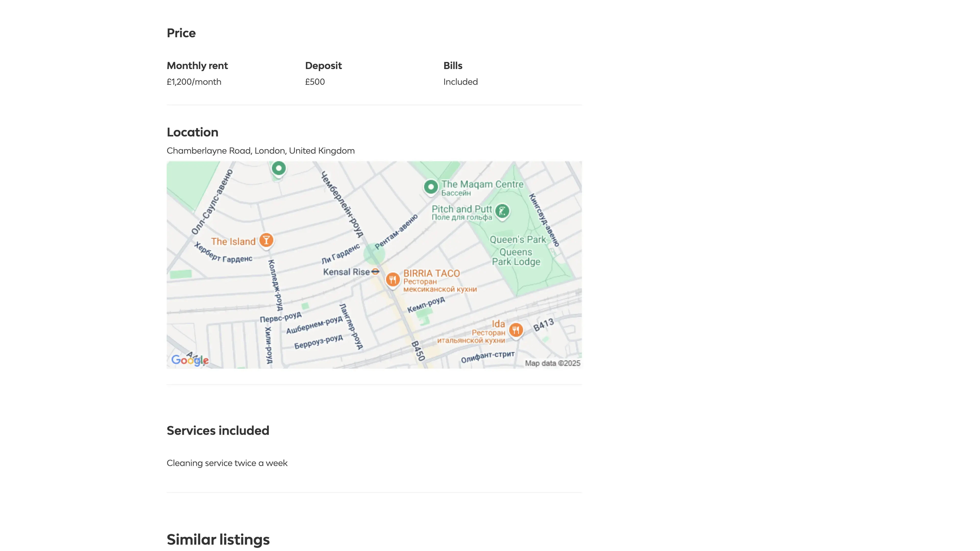The image size is (980, 551).
Task: Click the Similar listings heading
Action: pyautogui.click(x=218, y=540)
